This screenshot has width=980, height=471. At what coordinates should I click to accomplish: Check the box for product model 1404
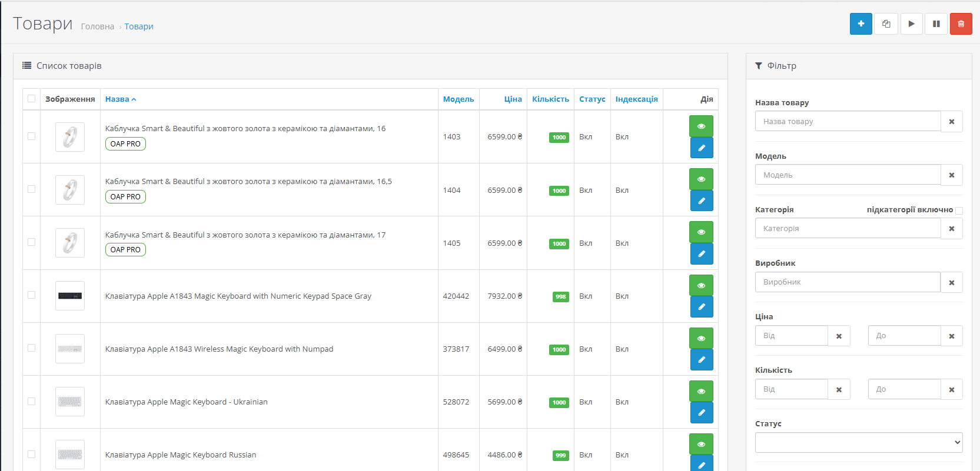(x=32, y=189)
